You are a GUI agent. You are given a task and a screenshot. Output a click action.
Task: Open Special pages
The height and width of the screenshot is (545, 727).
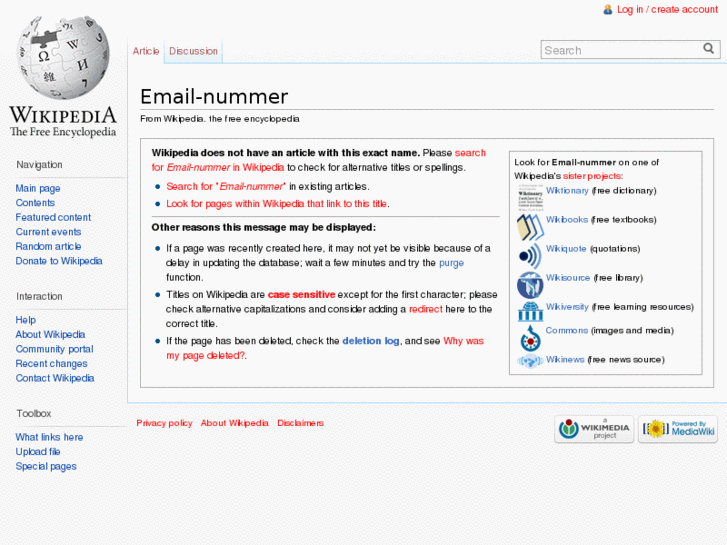(46, 466)
